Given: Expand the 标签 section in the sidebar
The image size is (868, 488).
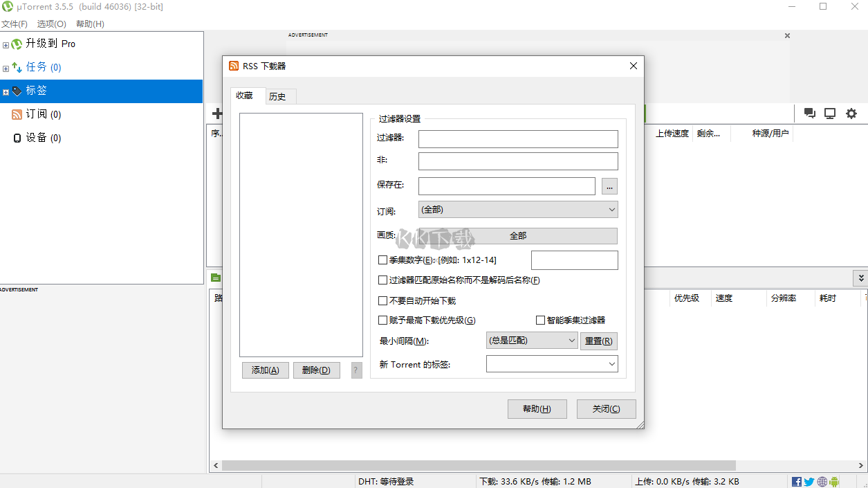Looking at the screenshot, I should coord(6,90).
